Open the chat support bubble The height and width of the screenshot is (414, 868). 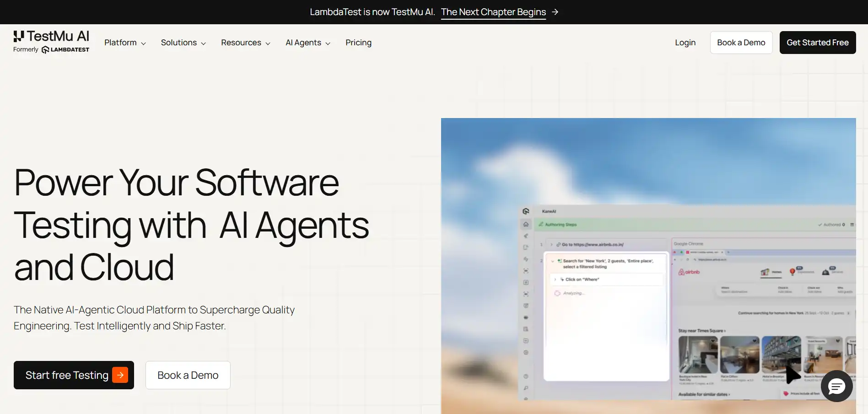836,386
